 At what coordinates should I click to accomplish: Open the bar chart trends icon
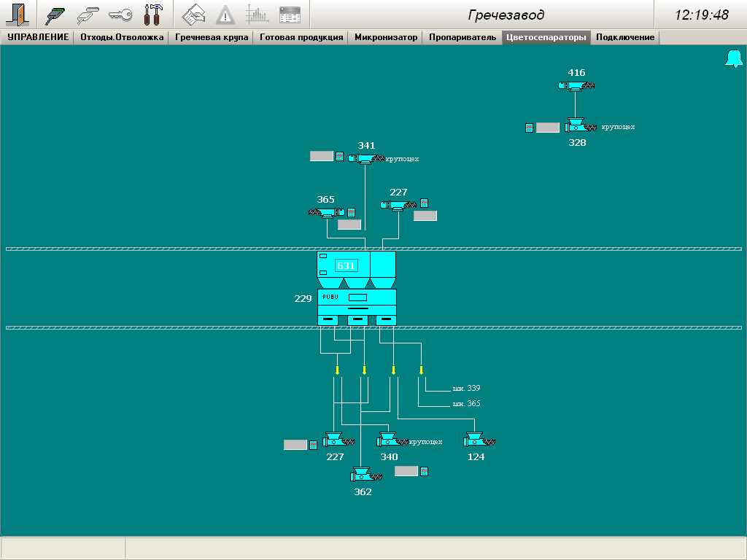tap(257, 15)
